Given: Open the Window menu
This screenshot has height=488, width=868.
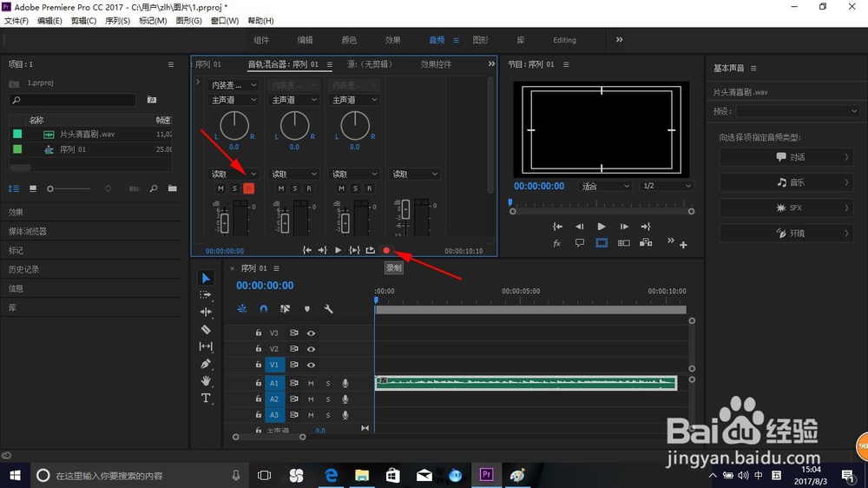Looking at the screenshot, I should 225,21.
